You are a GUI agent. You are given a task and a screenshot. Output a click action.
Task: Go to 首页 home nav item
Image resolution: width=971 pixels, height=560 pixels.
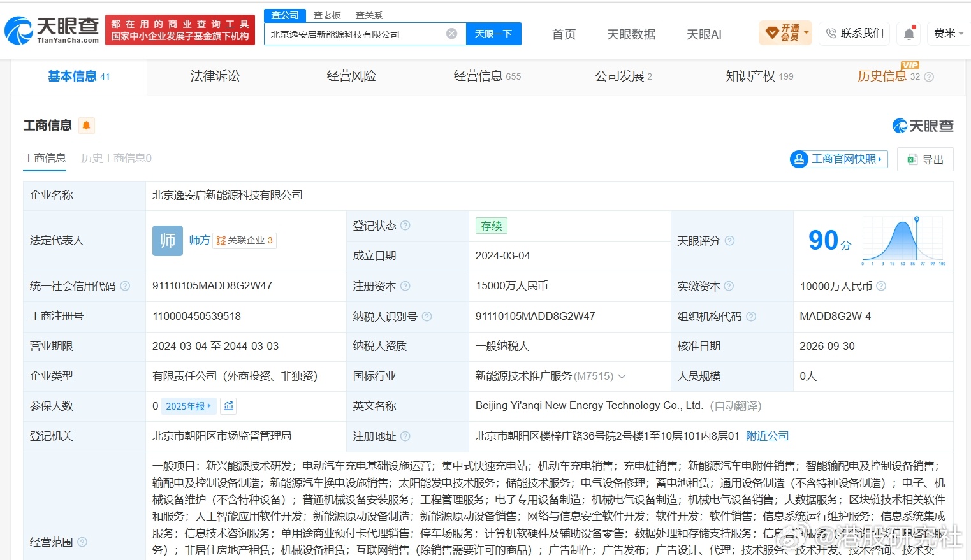564,34
